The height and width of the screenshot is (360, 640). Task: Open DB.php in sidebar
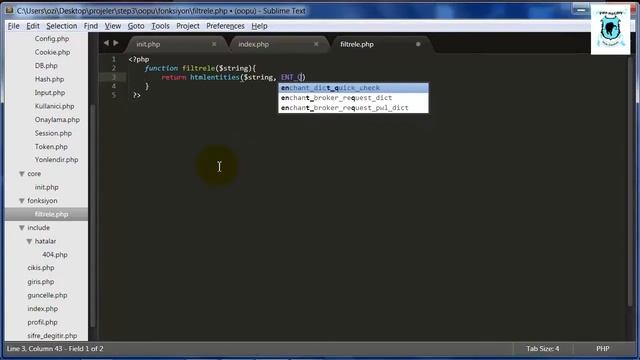click(46, 66)
